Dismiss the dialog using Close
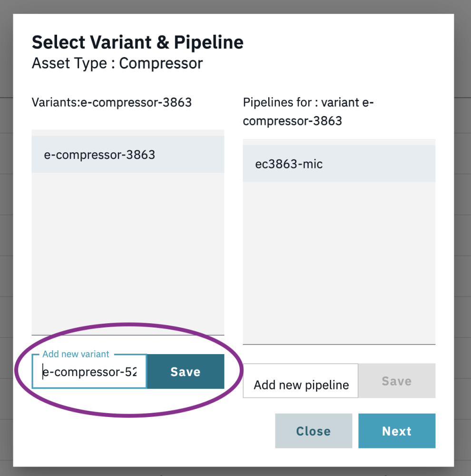This screenshot has width=471, height=476. [313, 430]
